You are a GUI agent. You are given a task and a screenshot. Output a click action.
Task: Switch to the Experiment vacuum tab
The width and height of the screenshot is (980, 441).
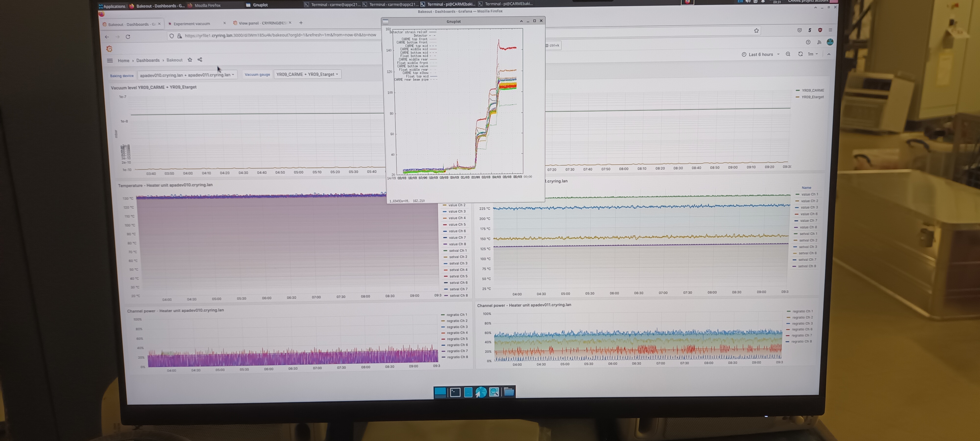pos(192,24)
